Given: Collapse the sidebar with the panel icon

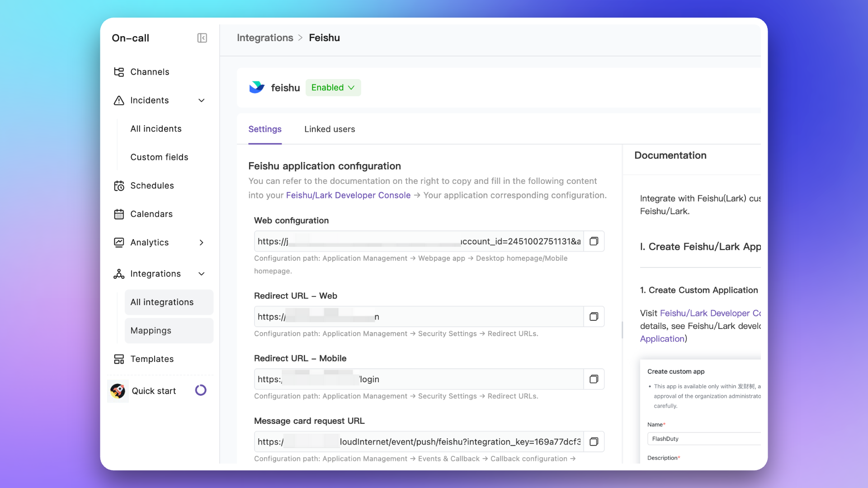Looking at the screenshot, I should pos(202,38).
